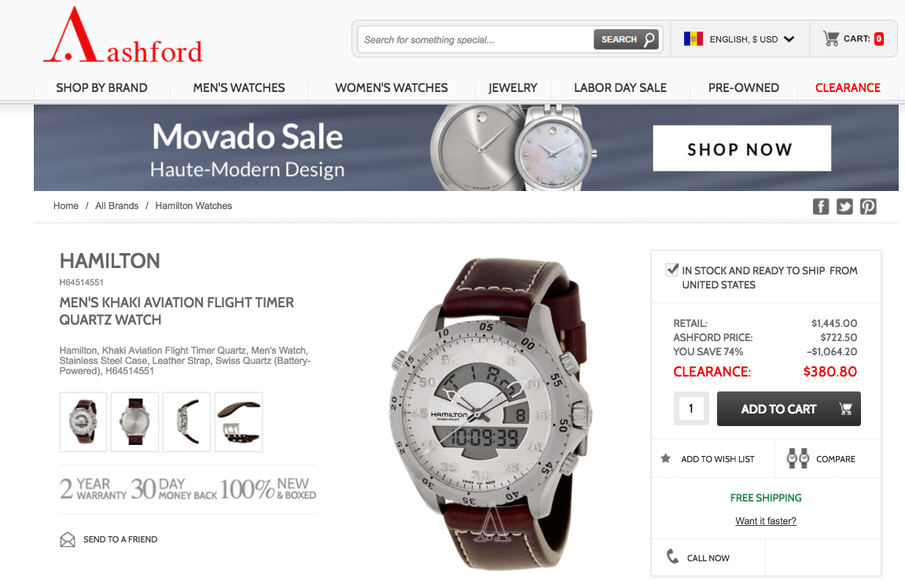The height and width of the screenshot is (588, 905).
Task: Click the Send to a Friend envelope icon
Action: coord(68,539)
